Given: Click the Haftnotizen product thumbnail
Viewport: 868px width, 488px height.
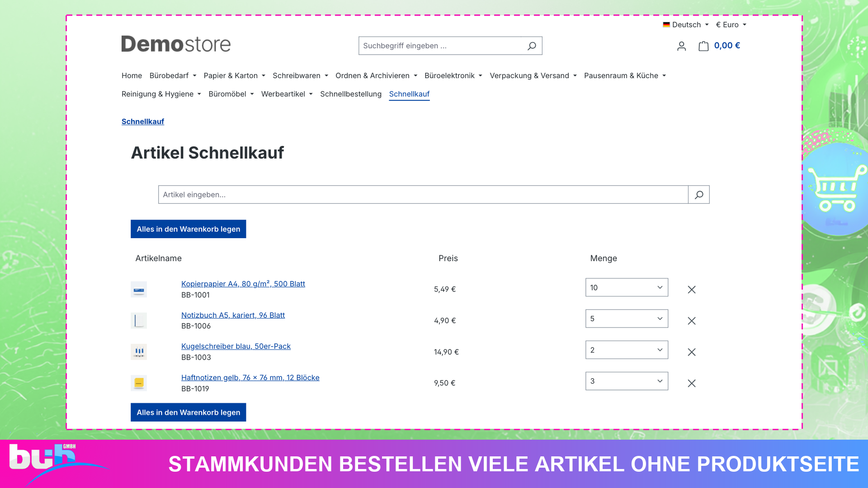Looking at the screenshot, I should click(x=139, y=383).
